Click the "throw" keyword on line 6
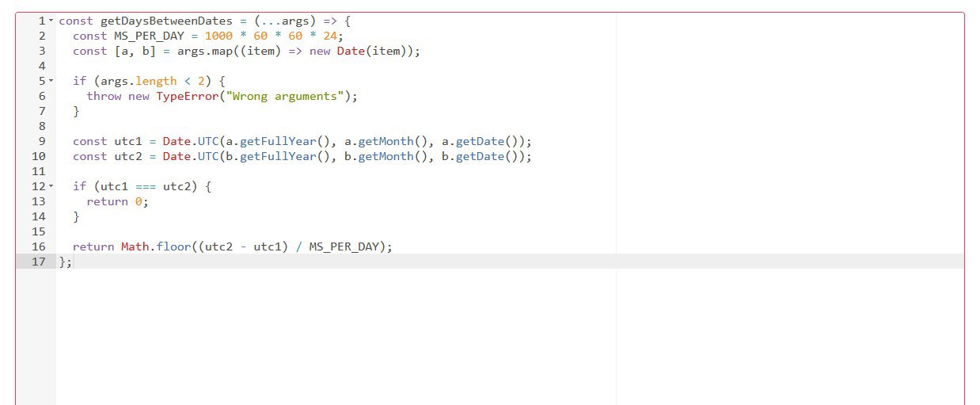 [x=104, y=96]
